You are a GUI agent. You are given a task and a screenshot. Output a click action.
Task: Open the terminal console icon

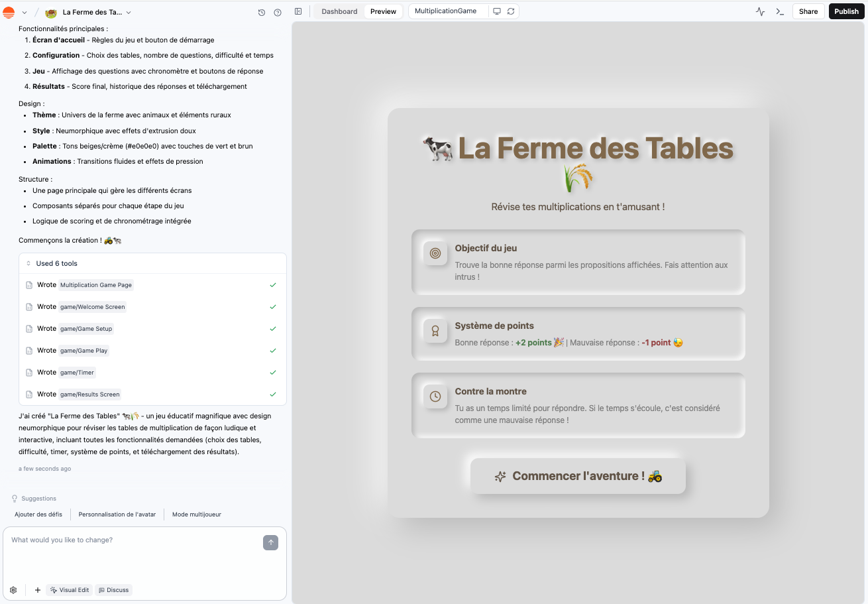click(780, 11)
